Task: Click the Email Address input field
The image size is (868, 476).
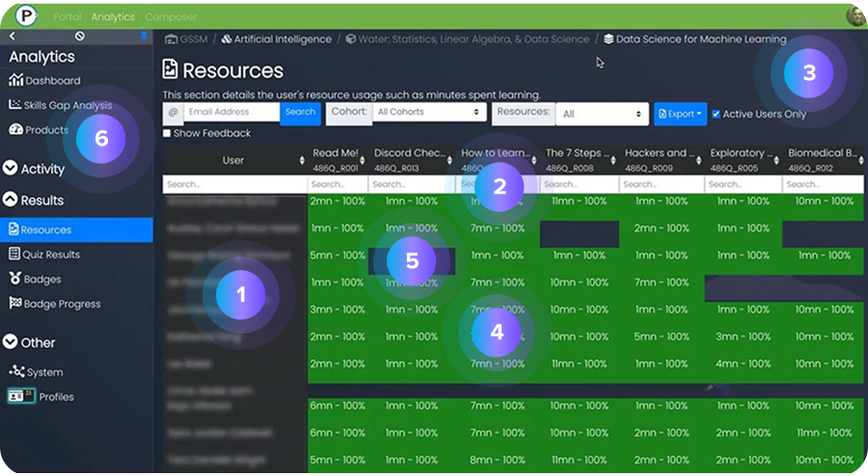Action: pos(231,113)
